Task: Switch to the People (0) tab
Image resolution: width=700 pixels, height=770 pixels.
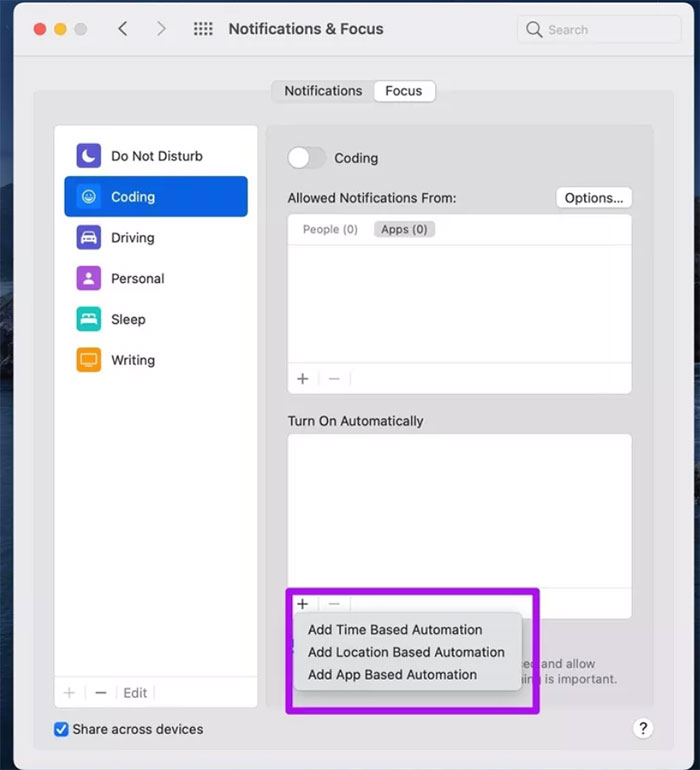Action: pyautogui.click(x=330, y=229)
